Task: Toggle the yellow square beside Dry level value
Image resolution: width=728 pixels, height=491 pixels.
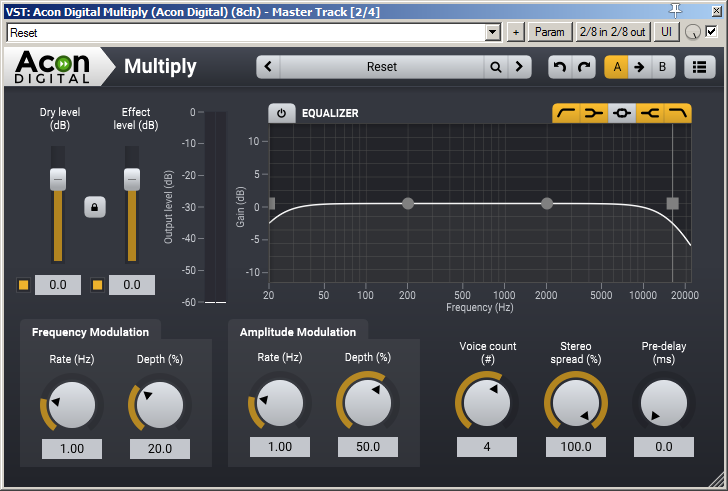Action: click(x=23, y=285)
